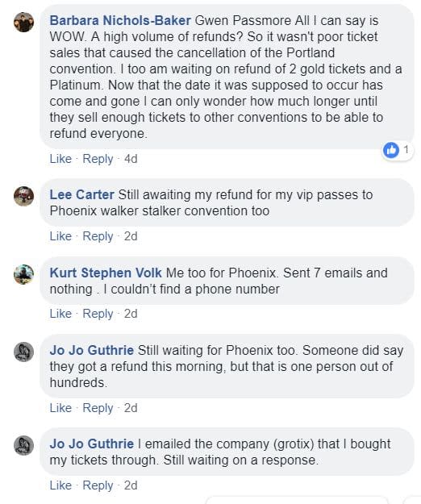Open Barbara Nichols-Baker's profile name link
The image size is (421, 504).
pos(120,21)
